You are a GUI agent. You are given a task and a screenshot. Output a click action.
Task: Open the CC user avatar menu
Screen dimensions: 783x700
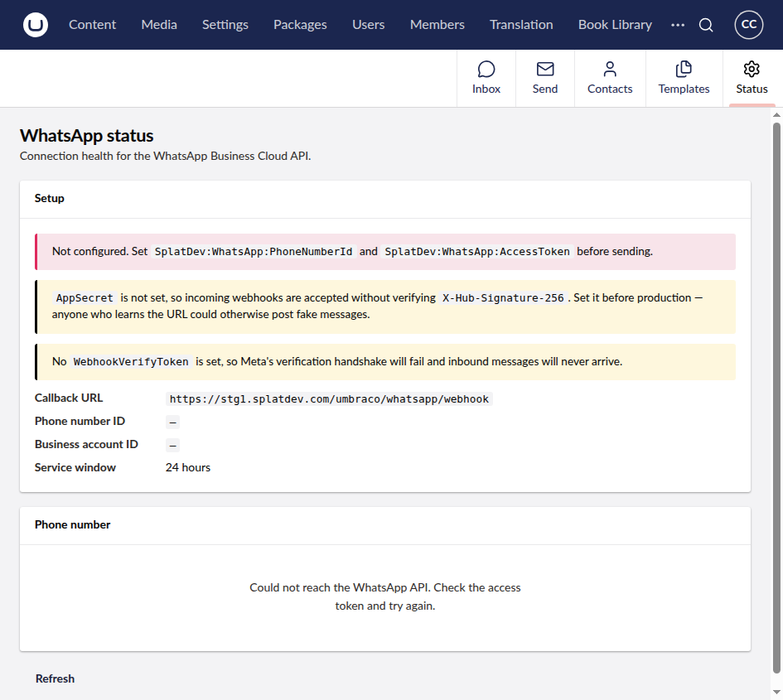(748, 25)
